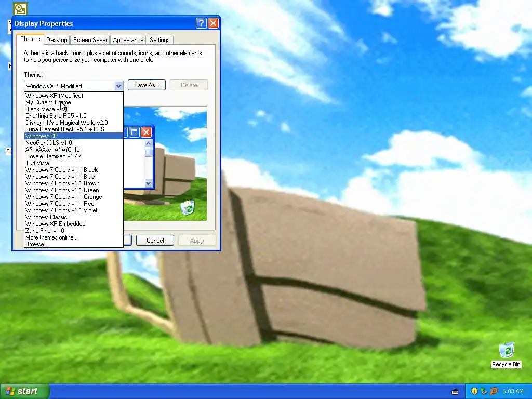This screenshot has height=399, width=532.
Task: Select the Themes tab
Action: [x=30, y=39]
